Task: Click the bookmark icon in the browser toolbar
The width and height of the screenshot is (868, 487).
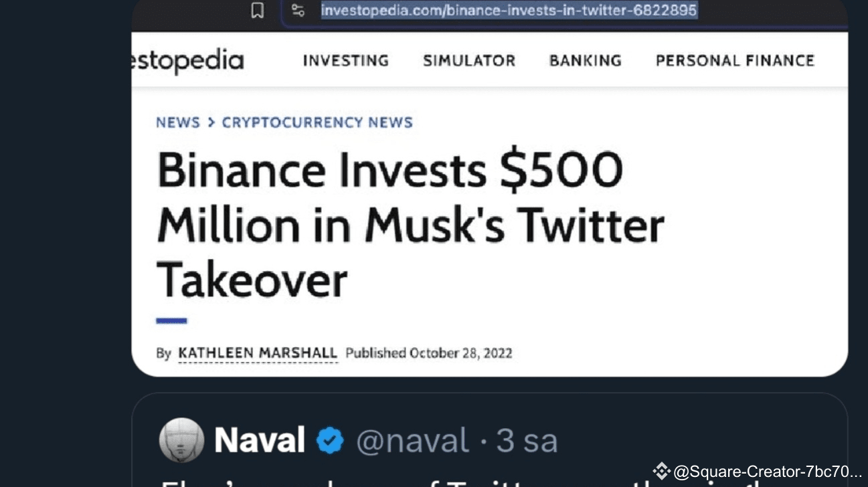Action: coord(258,10)
